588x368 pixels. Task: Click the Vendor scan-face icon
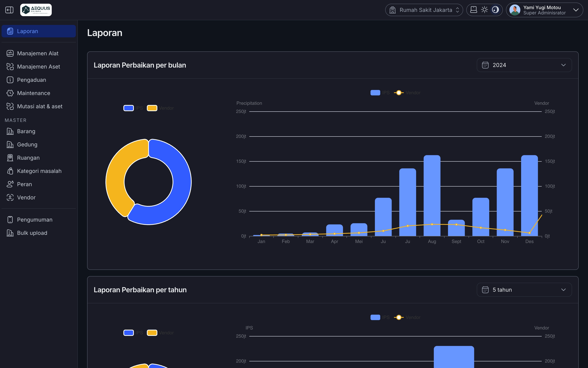pos(10,197)
